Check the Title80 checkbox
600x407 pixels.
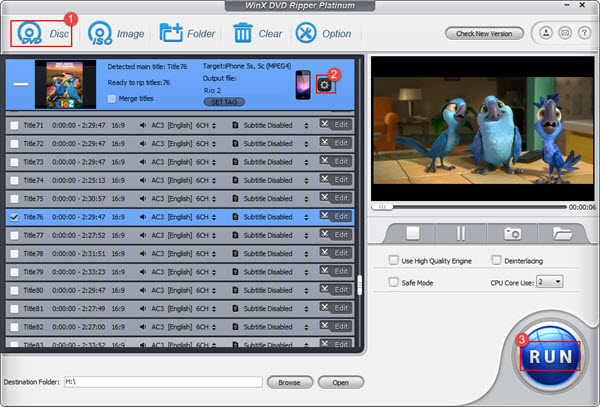pyautogui.click(x=14, y=291)
